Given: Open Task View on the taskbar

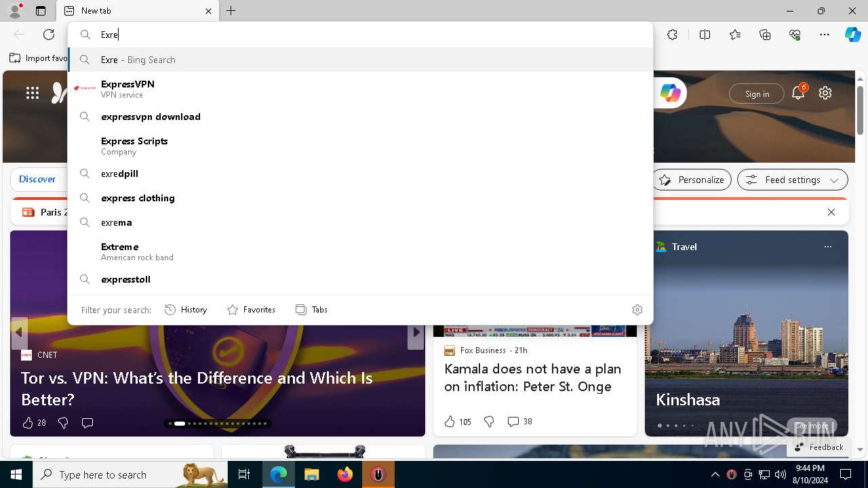Looking at the screenshot, I should (x=244, y=474).
